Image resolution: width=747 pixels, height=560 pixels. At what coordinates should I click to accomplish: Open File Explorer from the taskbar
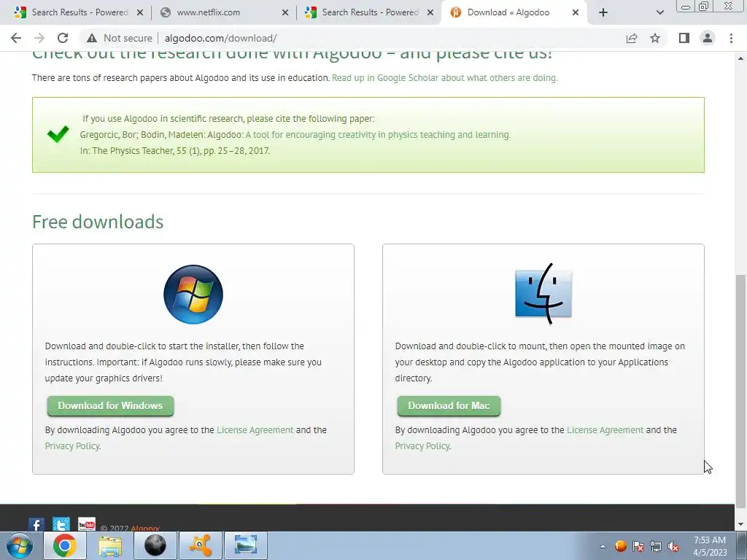pos(110,545)
